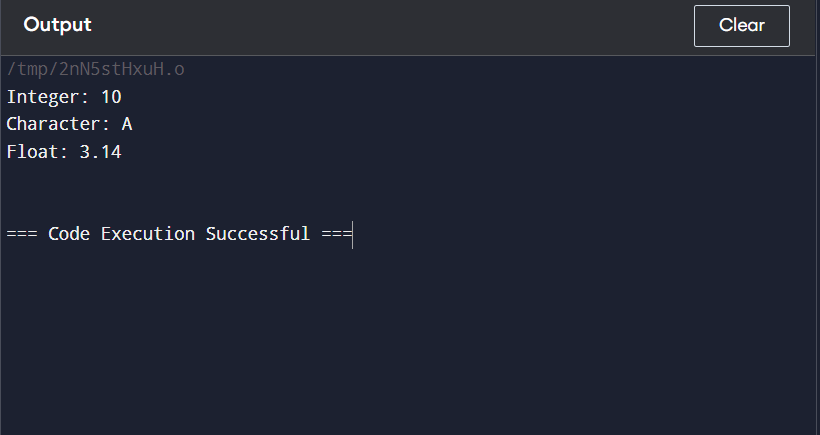
Task: Click the colon after Character label
Action: point(106,124)
